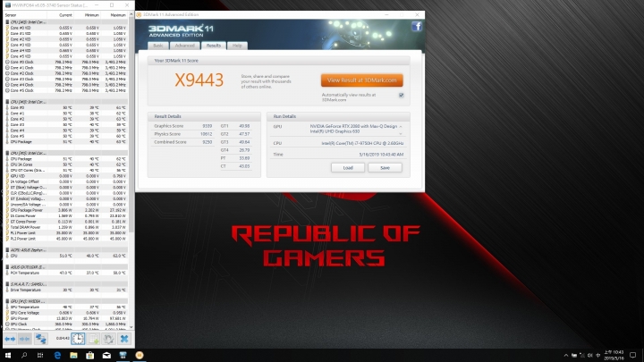
Task: Click the Facebook icon in 3DMark 11
Action: (x=417, y=27)
